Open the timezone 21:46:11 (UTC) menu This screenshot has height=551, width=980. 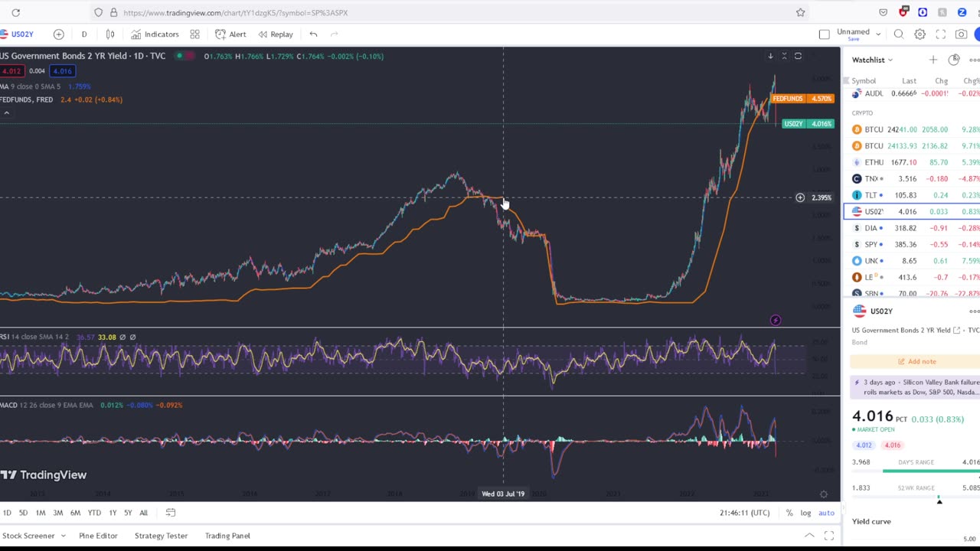(x=745, y=513)
